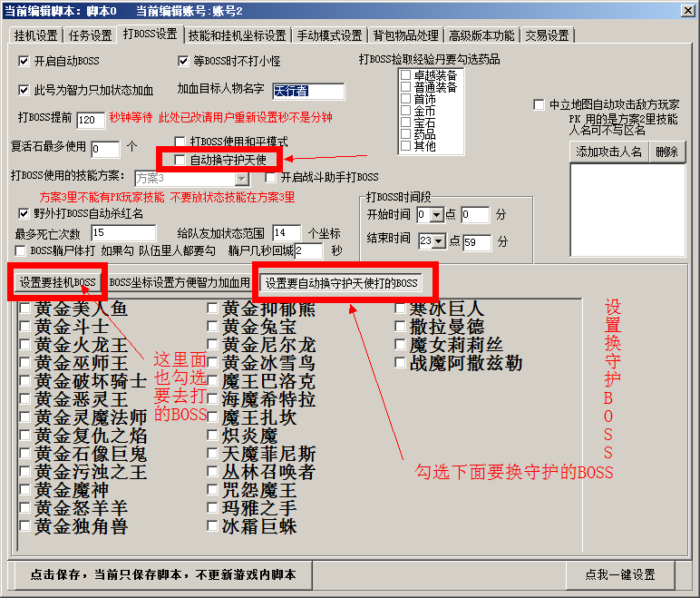Expand the 开始时间 hour dropdown

tap(437, 215)
